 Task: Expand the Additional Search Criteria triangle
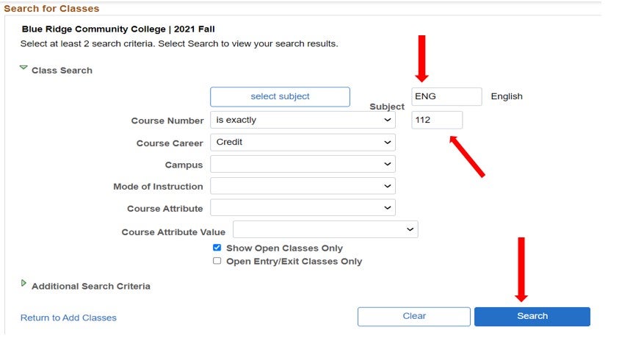point(23,284)
